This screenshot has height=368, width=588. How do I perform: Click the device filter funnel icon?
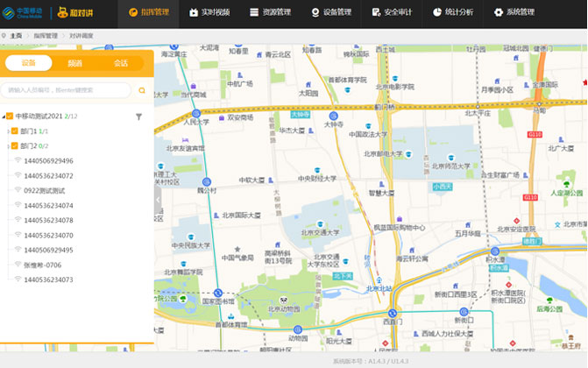(x=138, y=117)
